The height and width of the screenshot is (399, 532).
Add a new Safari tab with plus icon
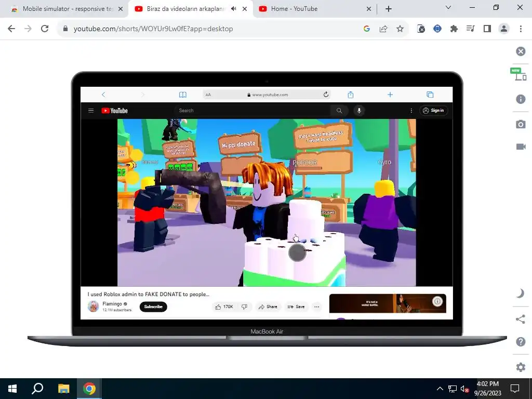pyautogui.click(x=390, y=95)
